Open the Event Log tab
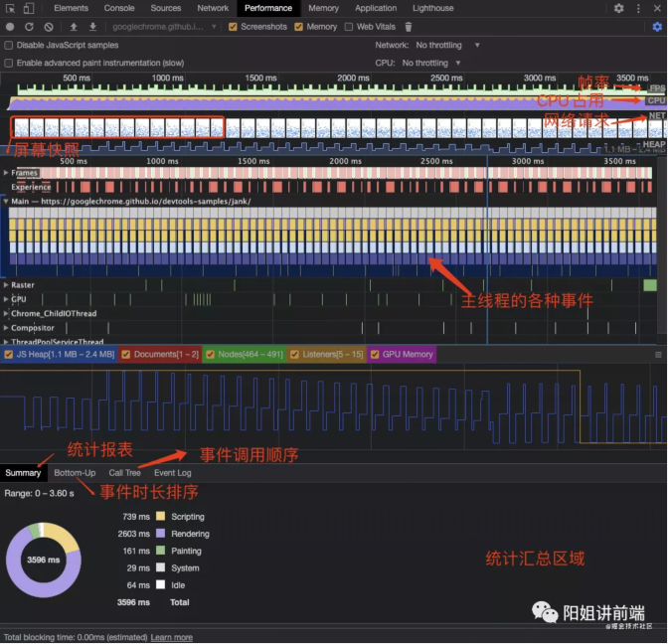668x644 pixels. (x=173, y=473)
